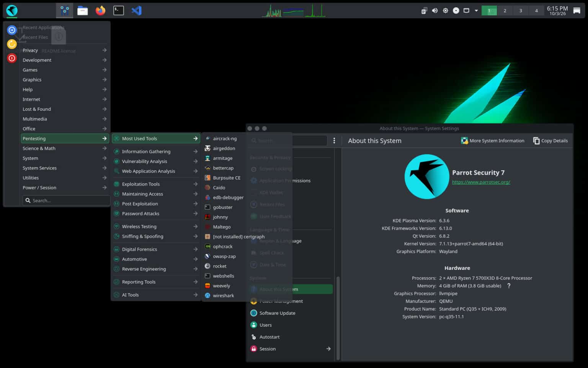Open Autostart in System Settings sidebar
Screen dimensions: 588x368
point(291,337)
